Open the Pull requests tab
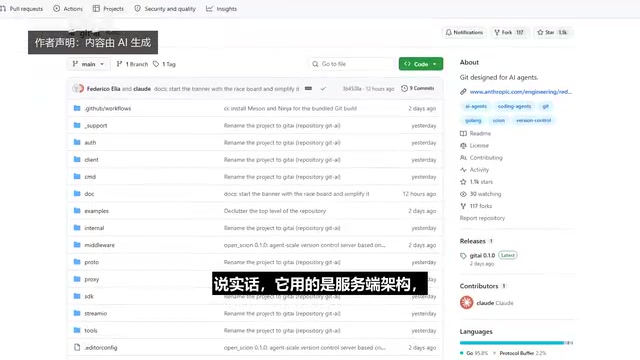This screenshot has height=360, width=640. [x=22, y=9]
